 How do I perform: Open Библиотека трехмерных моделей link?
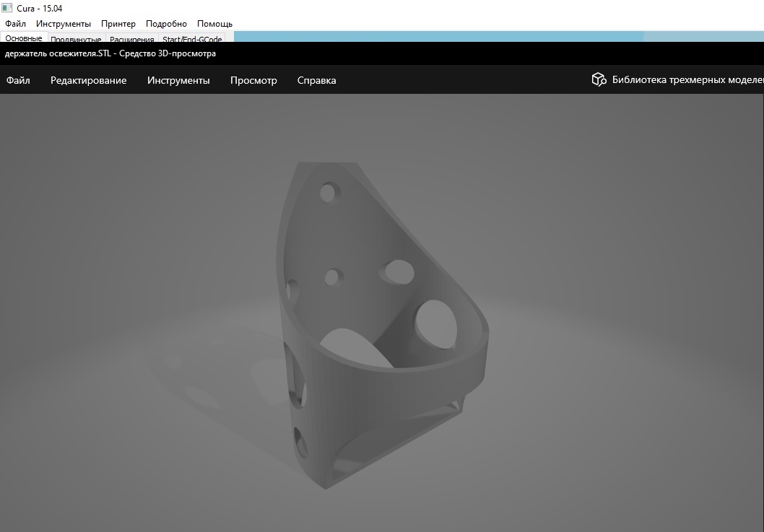(x=687, y=80)
